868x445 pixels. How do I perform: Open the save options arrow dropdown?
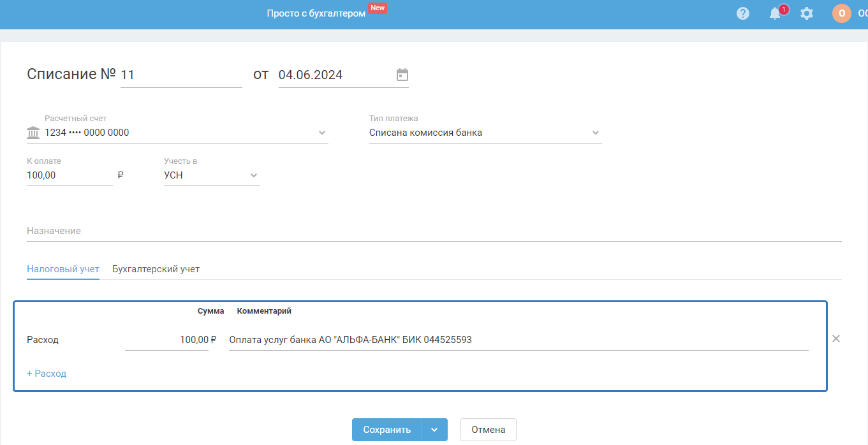pyautogui.click(x=434, y=430)
